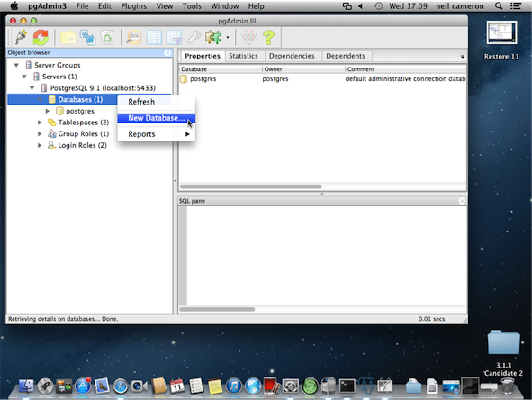Viewport: 532px width, 400px height.
Task: Click the Properties pane horizontal scrollbar
Action: point(251,186)
